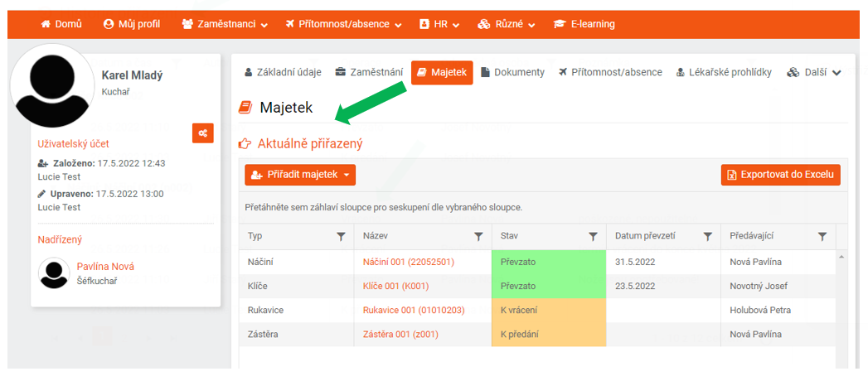The image size is (868, 381).
Task: Open the Další tab dropdown
Action: click(814, 72)
